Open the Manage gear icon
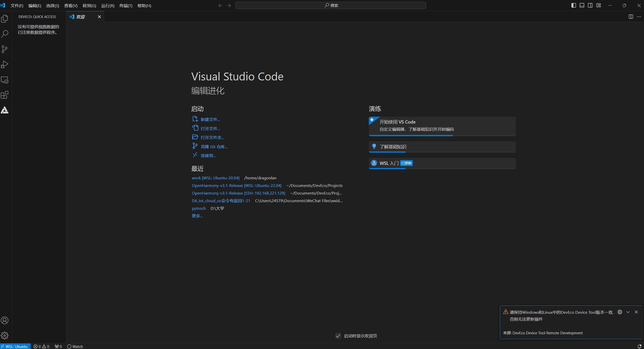Image resolution: width=644 pixels, height=349 pixels. pos(5,336)
